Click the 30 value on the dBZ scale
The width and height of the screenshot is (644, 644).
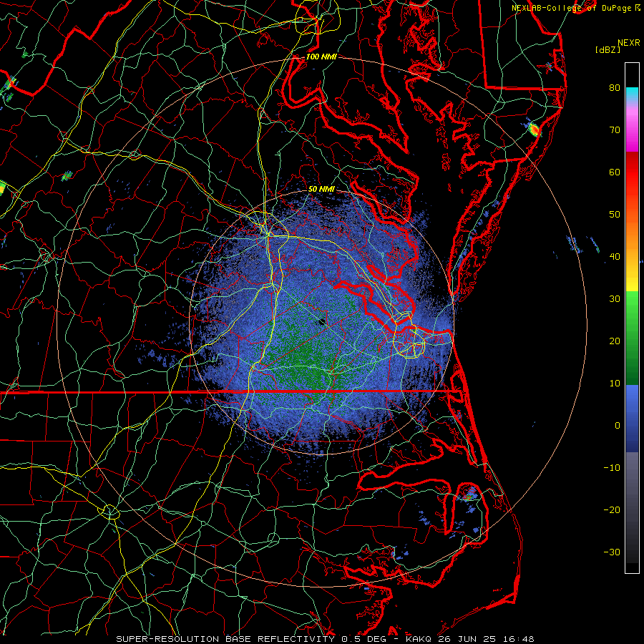pos(615,298)
